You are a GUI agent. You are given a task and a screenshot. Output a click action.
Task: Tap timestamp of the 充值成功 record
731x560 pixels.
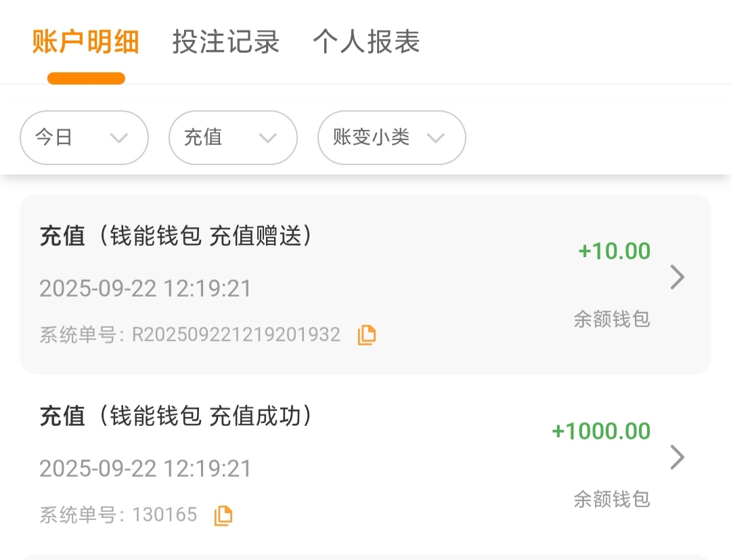(146, 469)
